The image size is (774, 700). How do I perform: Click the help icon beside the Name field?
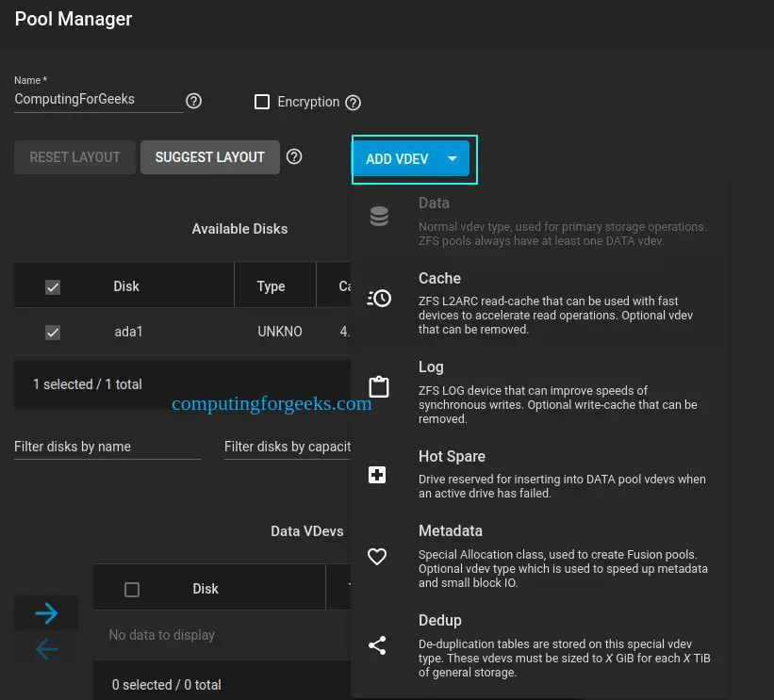(193, 101)
